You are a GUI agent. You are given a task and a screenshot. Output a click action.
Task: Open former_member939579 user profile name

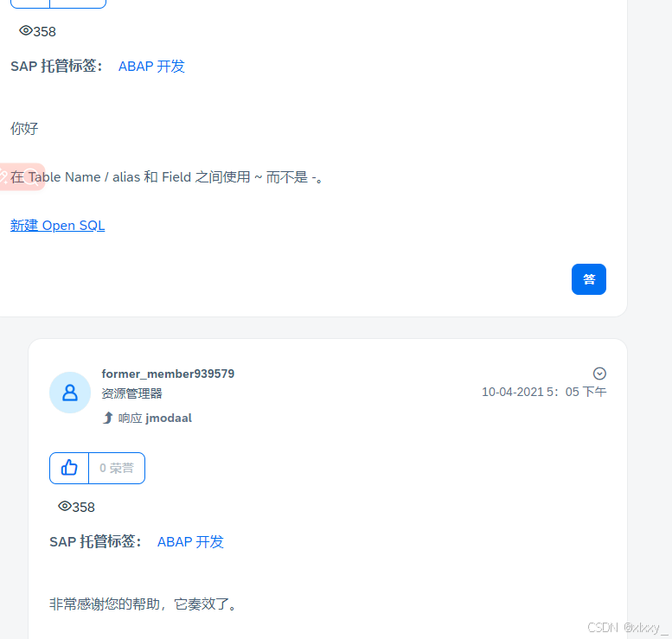[168, 374]
